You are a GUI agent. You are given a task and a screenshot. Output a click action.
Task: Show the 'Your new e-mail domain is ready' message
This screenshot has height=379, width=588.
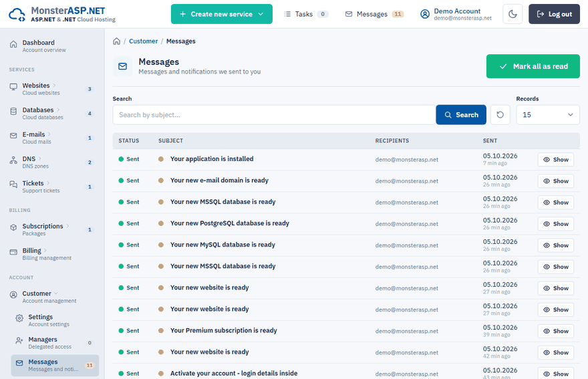(556, 181)
